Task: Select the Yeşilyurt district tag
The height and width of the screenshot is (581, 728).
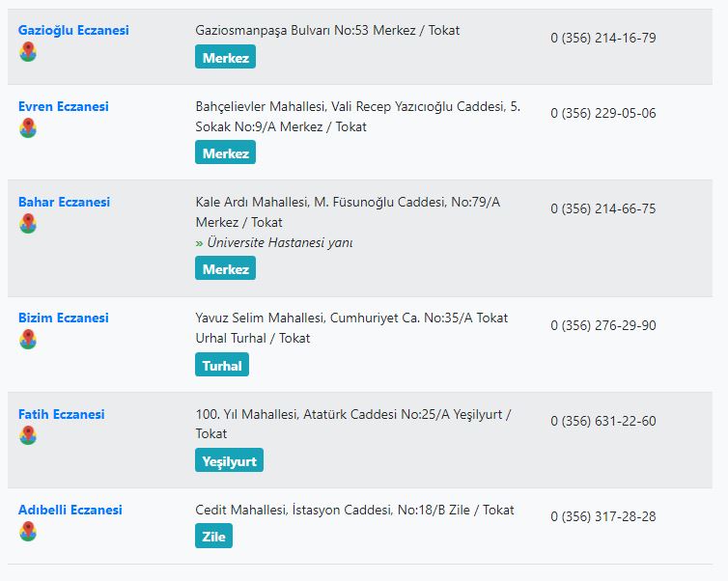Action: (230, 460)
